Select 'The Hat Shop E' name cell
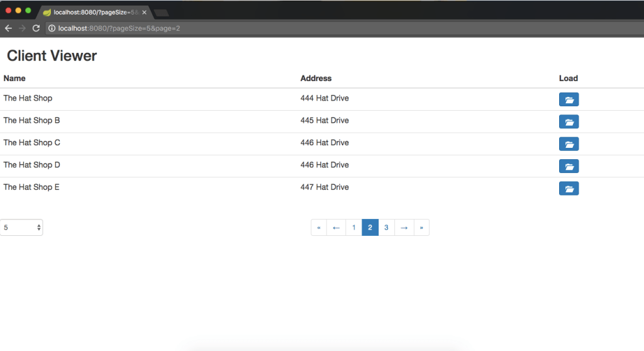The image size is (644, 351). coord(31,187)
